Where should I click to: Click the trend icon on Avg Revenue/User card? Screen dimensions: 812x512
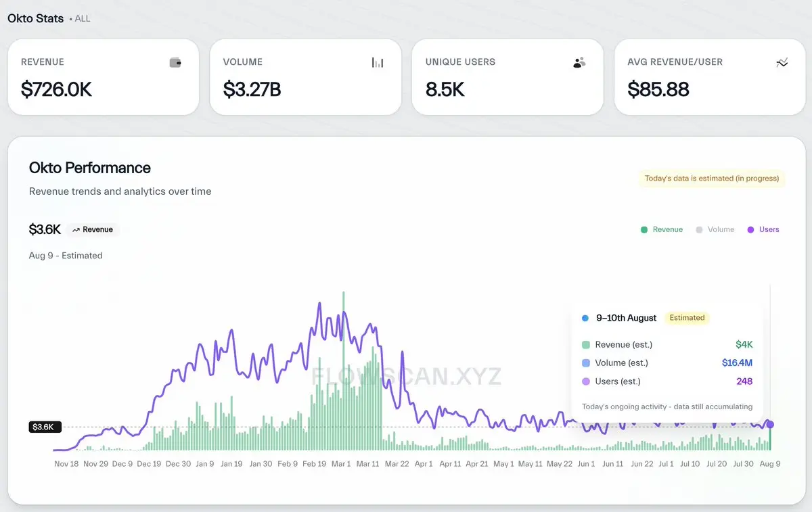click(x=782, y=63)
